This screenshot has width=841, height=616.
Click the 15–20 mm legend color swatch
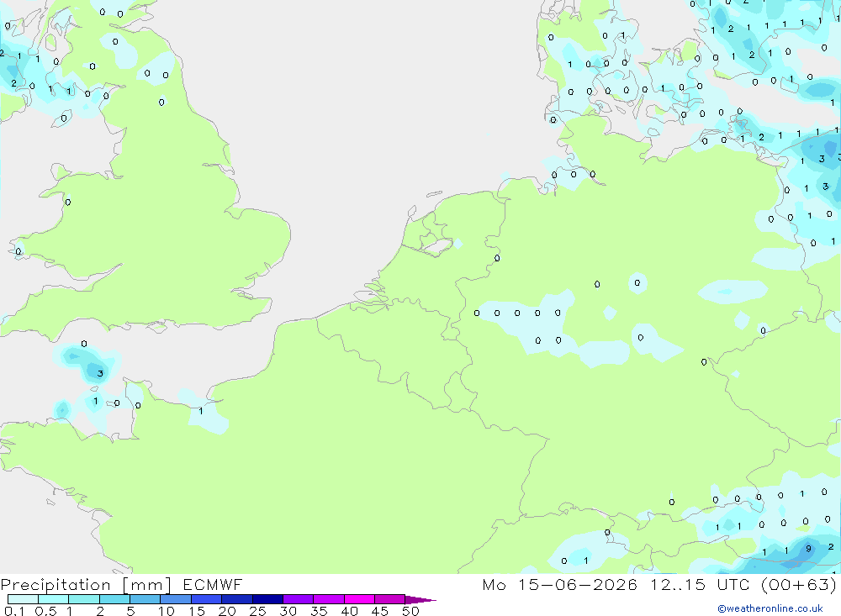pyautogui.click(x=207, y=599)
